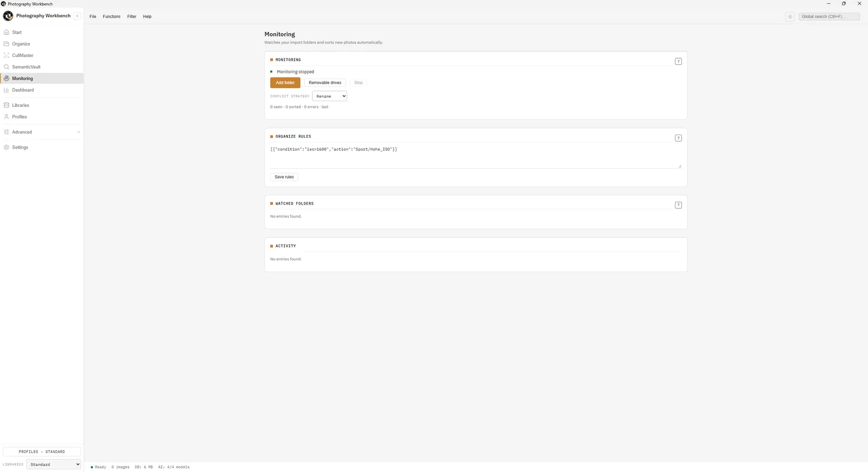Expand the Advanced section in sidebar
The image size is (868, 472).
pyautogui.click(x=78, y=132)
